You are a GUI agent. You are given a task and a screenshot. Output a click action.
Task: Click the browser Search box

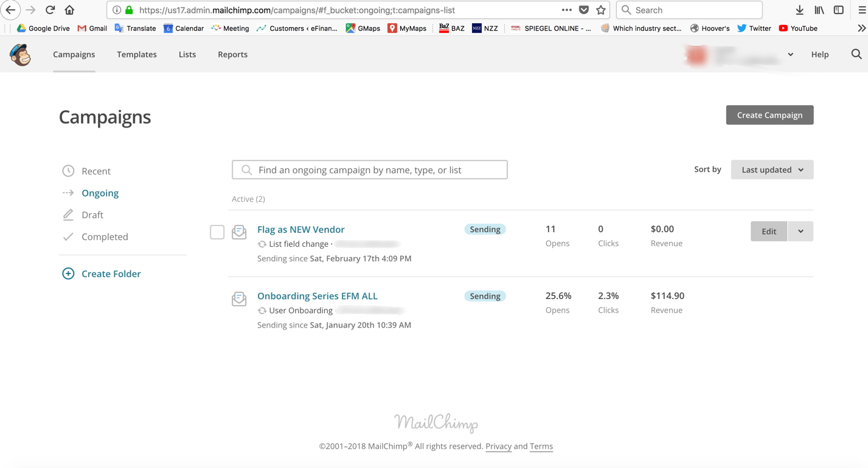[689, 10]
